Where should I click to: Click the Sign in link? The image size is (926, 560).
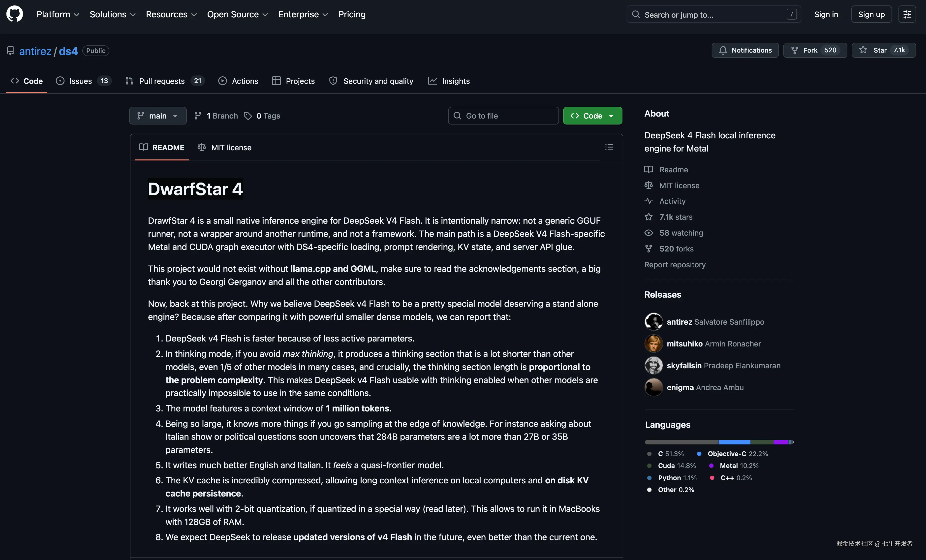pyautogui.click(x=826, y=14)
